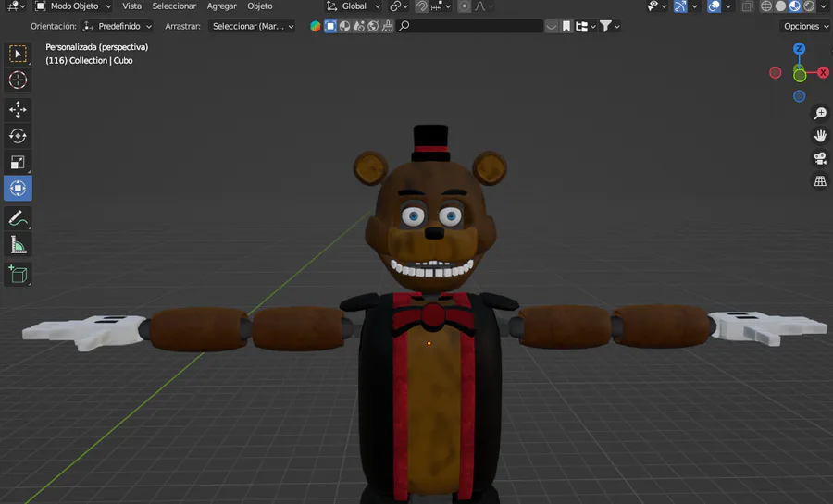Click the negative Z blue gizmo circle
Screen dimensions: 833x504
point(799,96)
